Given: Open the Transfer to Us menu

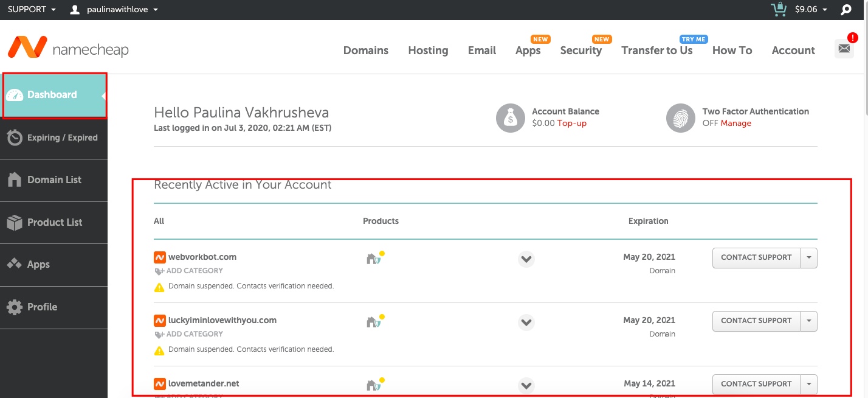Looking at the screenshot, I should pyautogui.click(x=657, y=51).
